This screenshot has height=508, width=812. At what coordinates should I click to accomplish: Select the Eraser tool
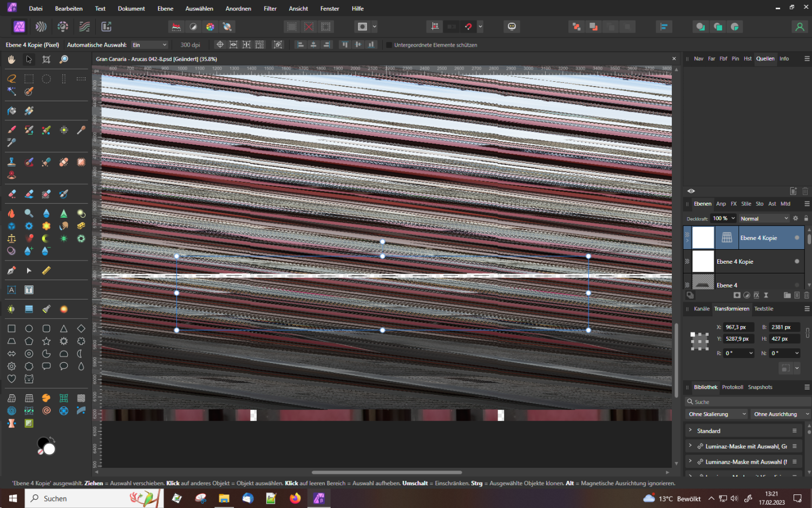tap(11, 194)
